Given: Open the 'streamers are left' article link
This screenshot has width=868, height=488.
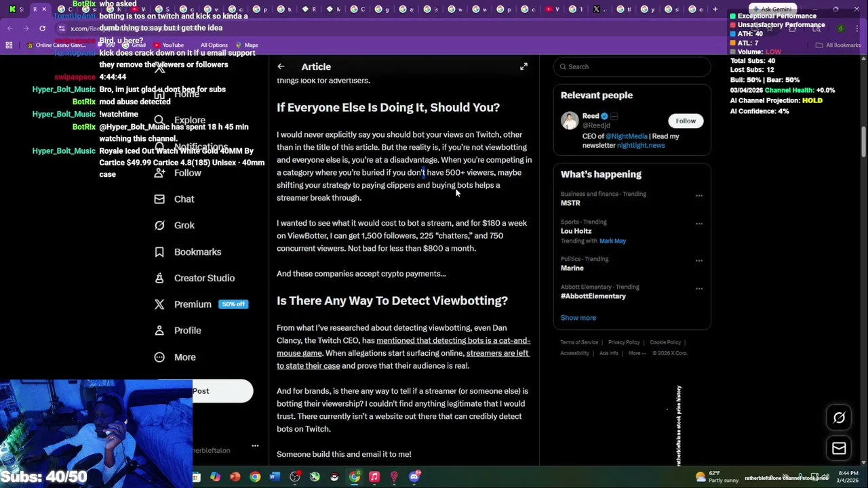Looking at the screenshot, I should [403, 359].
